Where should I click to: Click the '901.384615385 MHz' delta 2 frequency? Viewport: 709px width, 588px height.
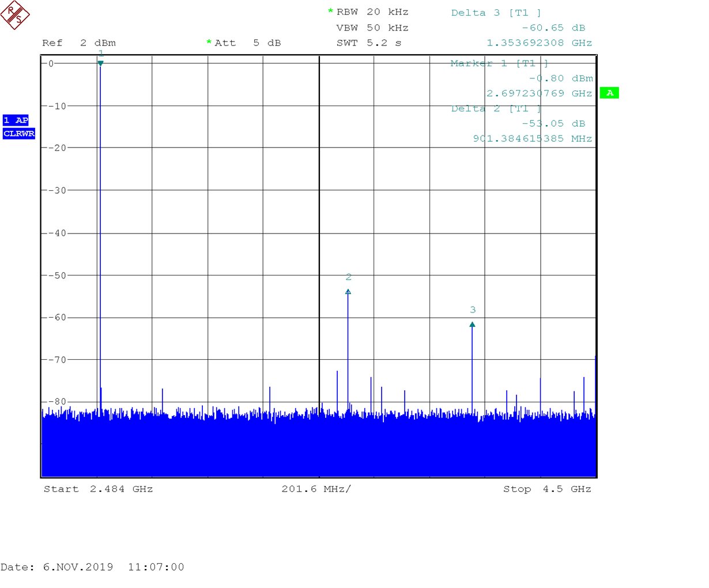point(533,139)
